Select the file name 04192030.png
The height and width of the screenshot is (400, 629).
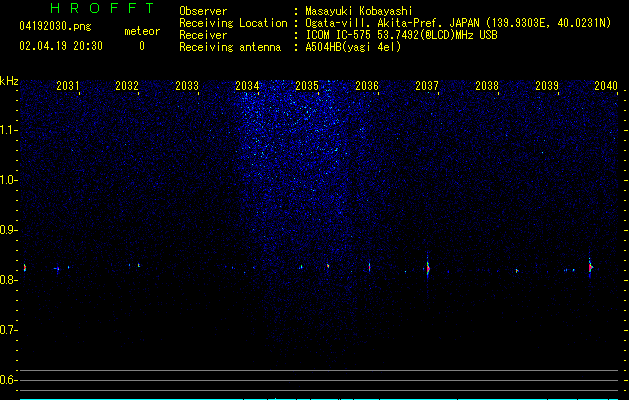(x=55, y=27)
